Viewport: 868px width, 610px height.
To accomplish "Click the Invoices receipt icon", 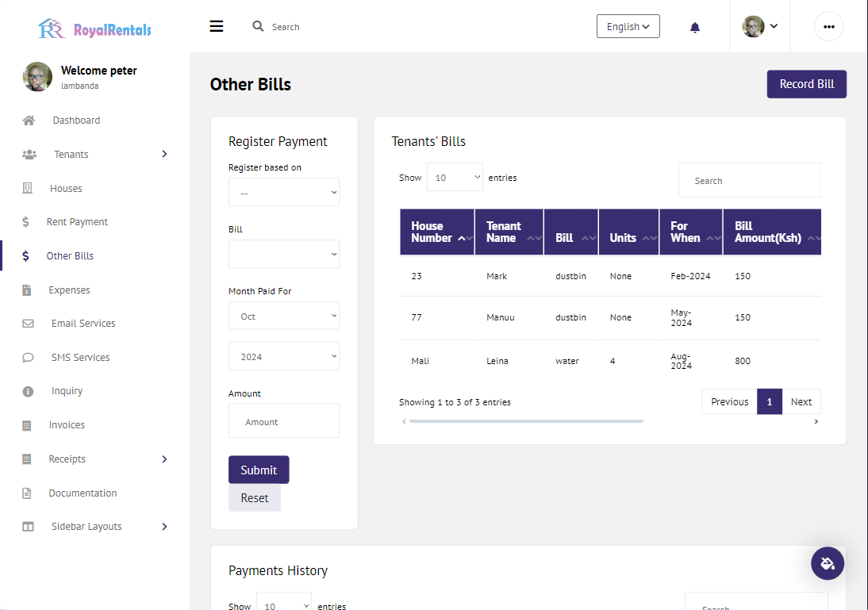I will pyautogui.click(x=26, y=425).
